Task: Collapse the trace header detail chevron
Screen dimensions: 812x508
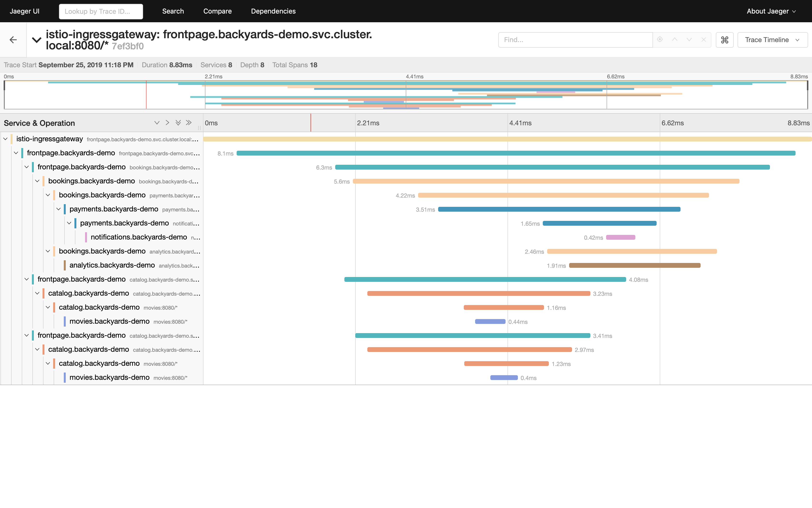Action: [36, 40]
